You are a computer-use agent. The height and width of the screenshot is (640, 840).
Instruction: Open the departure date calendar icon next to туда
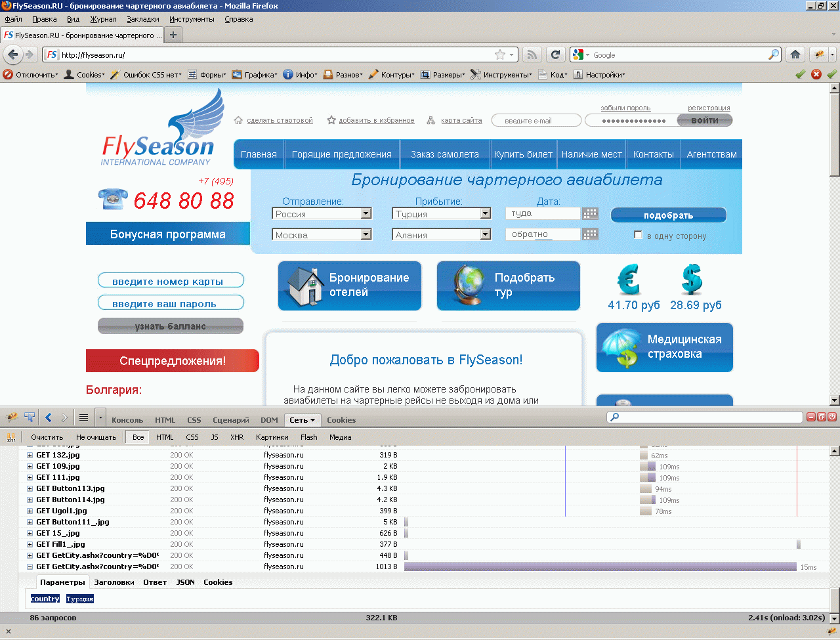click(x=590, y=213)
